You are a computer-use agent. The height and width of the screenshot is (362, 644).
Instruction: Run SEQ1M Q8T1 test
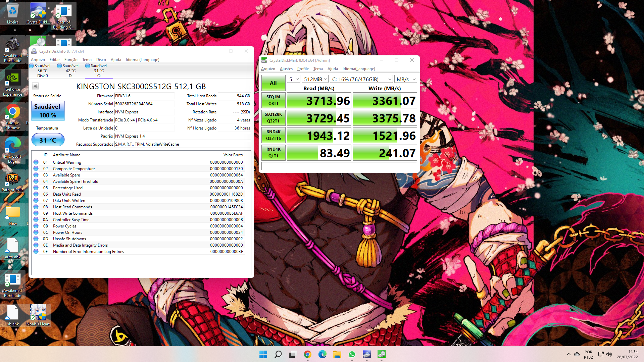pos(273,100)
